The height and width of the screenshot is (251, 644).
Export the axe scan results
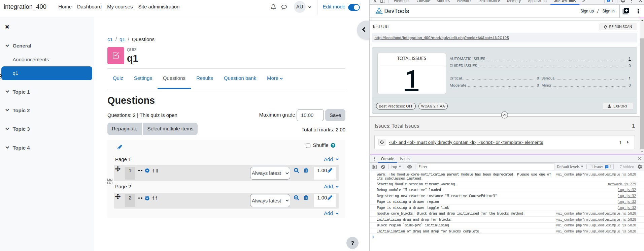618,106
